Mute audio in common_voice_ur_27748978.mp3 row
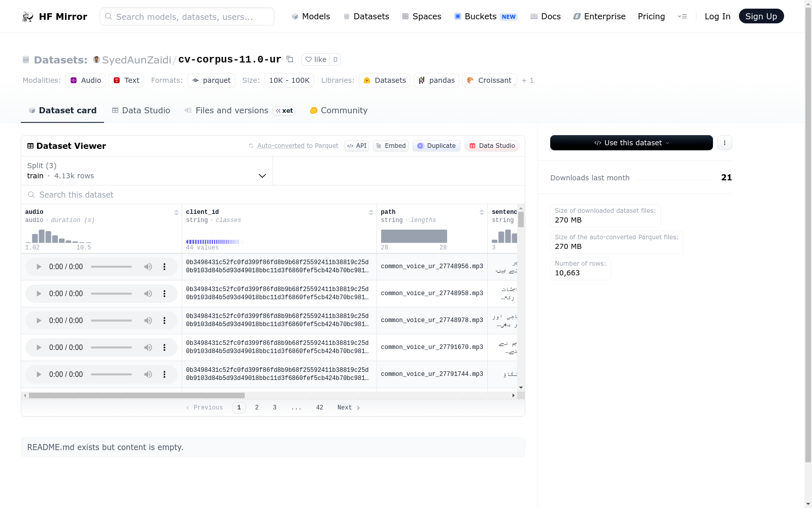The height and width of the screenshot is (508, 812). point(148,321)
